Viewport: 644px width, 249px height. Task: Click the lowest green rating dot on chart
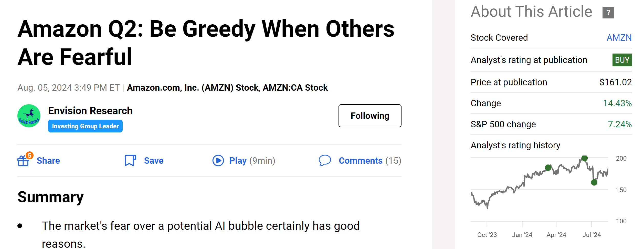[594, 182]
